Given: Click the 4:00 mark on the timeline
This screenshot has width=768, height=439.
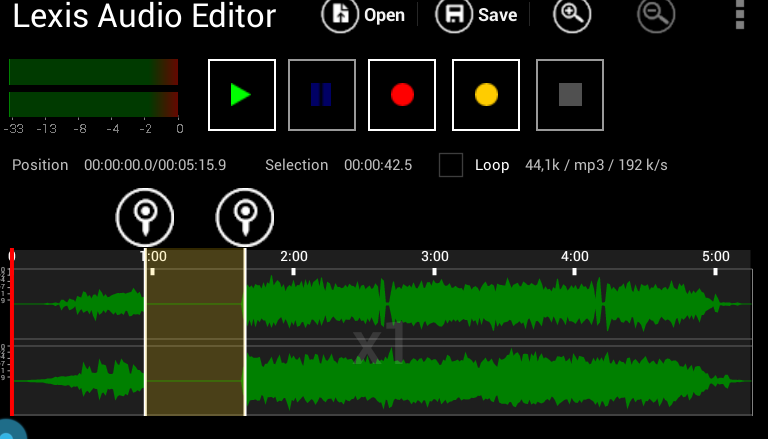Looking at the screenshot, I should (575, 257).
